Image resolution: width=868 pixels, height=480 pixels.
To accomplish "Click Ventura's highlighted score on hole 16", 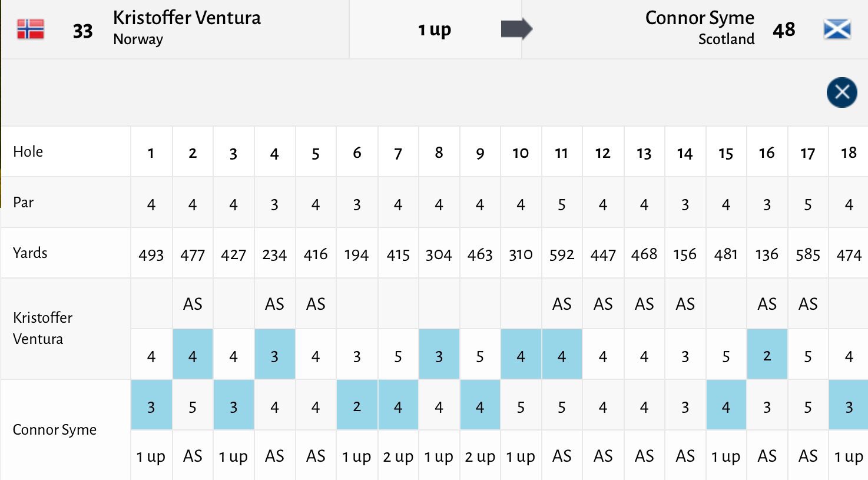I will pyautogui.click(x=767, y=356).
